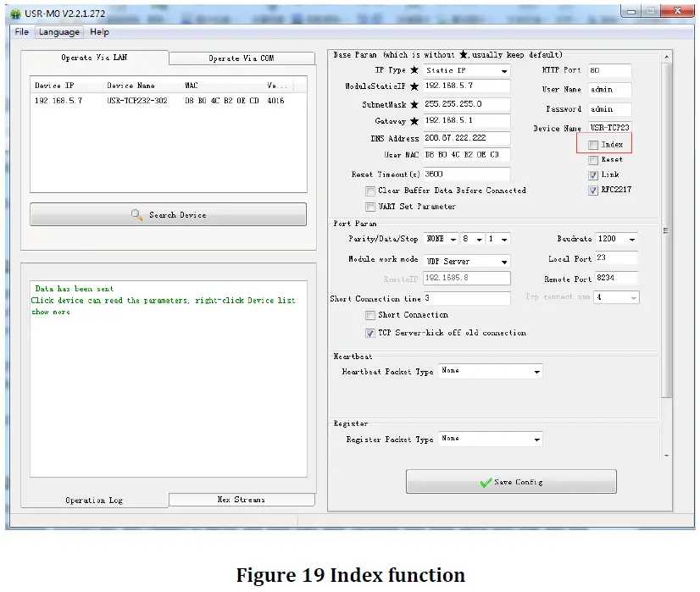Enable the Index checkbox

point(593,145)
